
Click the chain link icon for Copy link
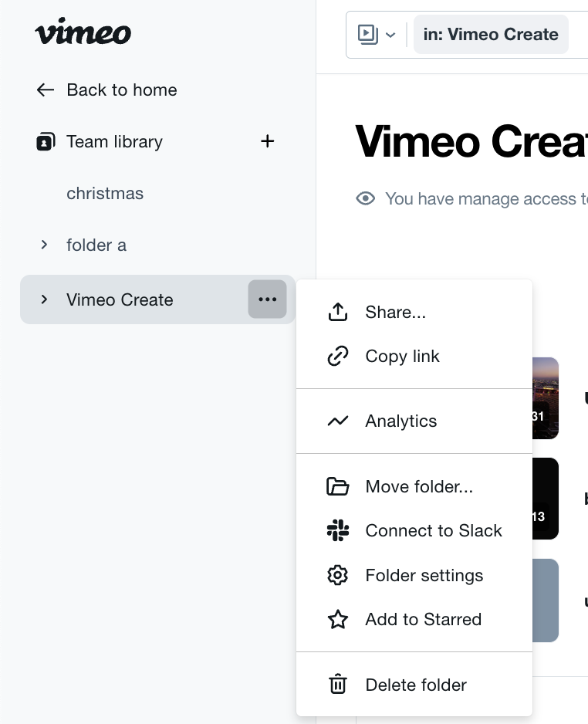click(338, 356)
